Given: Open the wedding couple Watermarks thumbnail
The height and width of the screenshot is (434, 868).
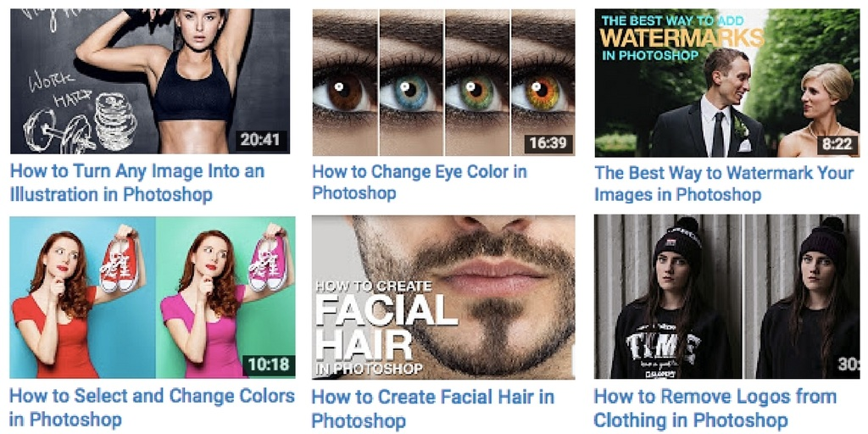Looking at the screenshot, I should point(726,82).
